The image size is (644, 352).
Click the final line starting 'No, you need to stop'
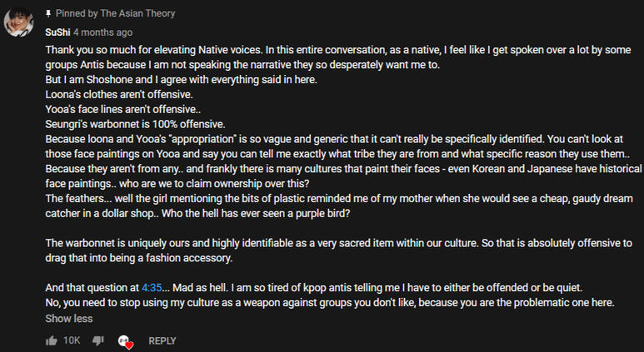[x=329, y=303]
